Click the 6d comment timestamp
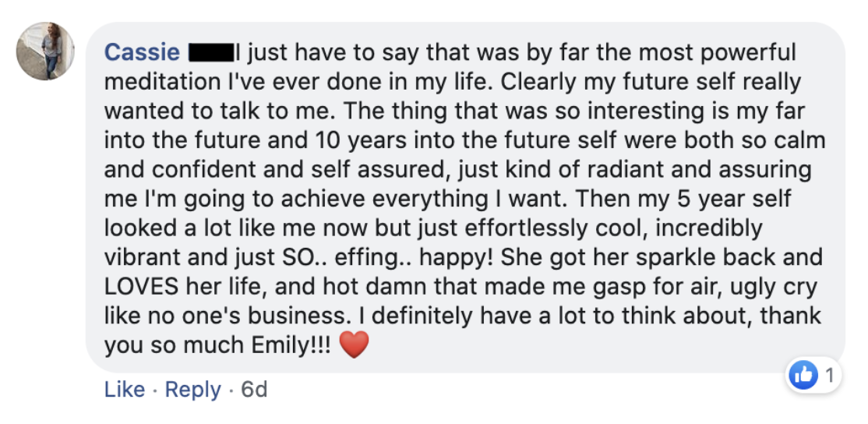 pos(254,389)
